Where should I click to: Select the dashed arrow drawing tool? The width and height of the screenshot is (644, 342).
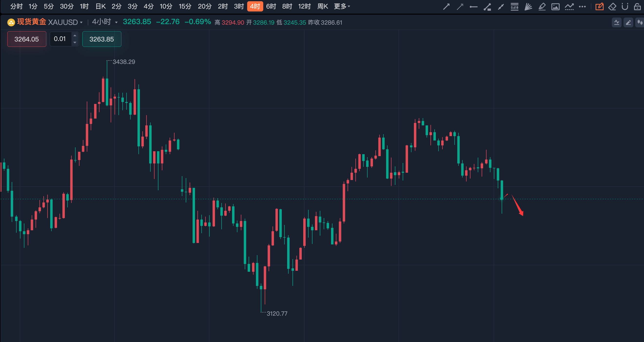click(460, 7)
